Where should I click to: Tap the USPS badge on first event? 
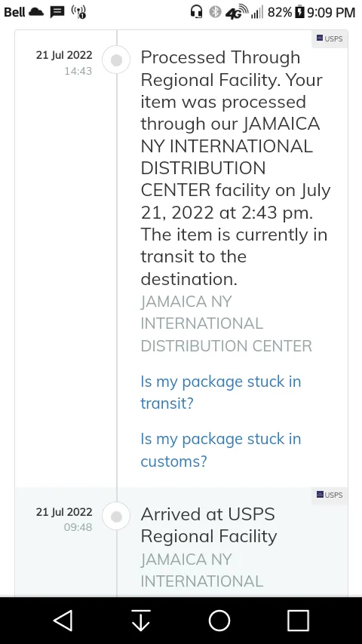pyautogui.click(x=330, y=39)
